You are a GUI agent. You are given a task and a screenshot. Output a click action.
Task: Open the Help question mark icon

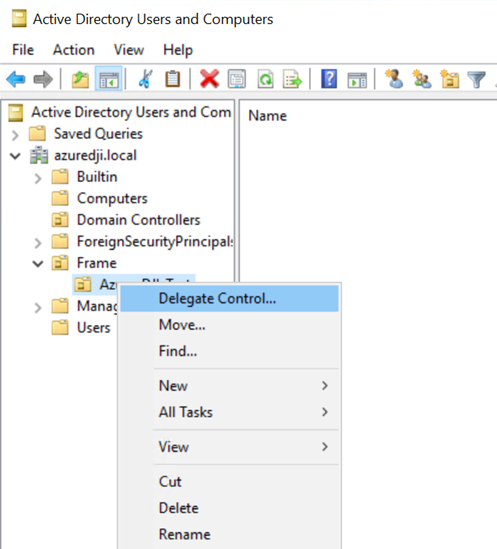coord(329,79)
